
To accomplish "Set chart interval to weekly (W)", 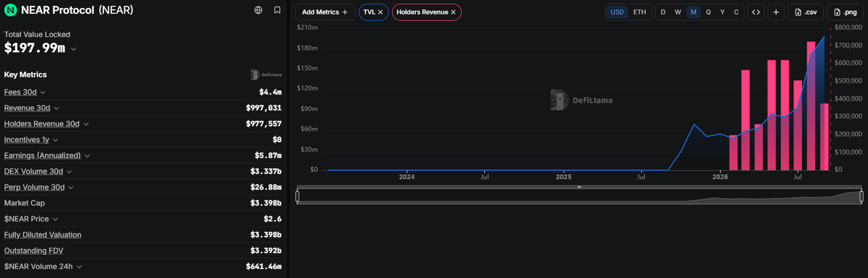I will 678,12.
